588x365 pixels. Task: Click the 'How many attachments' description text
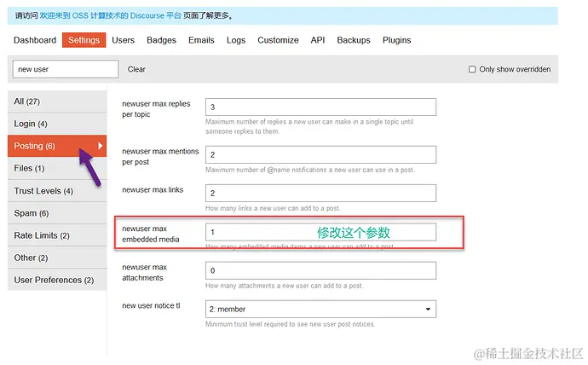point(284,286)
